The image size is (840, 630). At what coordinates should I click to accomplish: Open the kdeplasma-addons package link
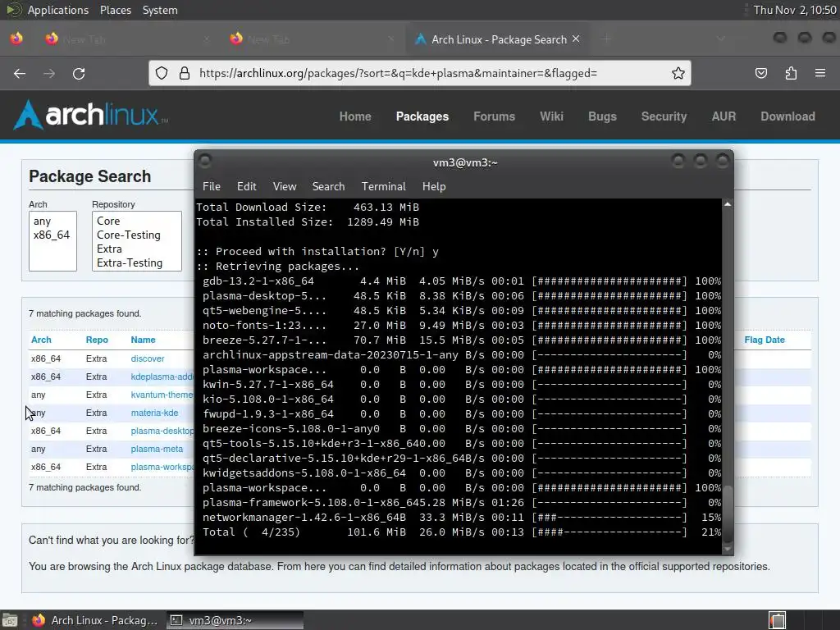pos(162,377)
